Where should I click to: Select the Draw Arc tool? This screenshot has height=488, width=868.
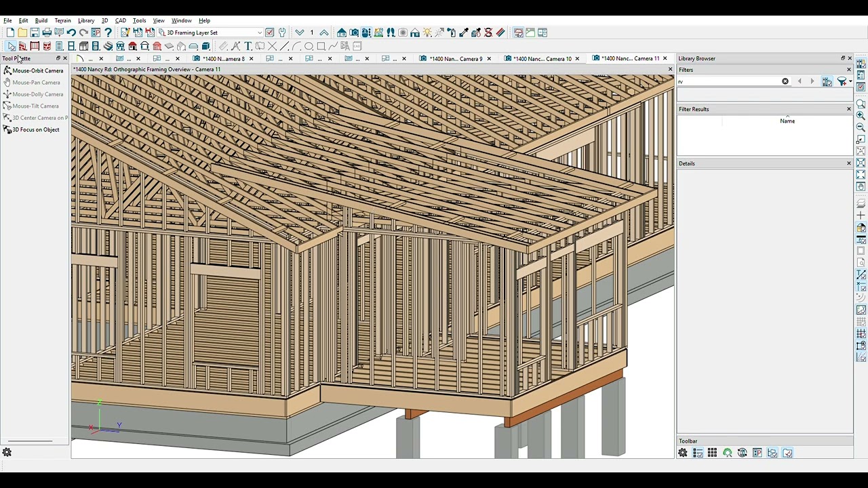297,46
